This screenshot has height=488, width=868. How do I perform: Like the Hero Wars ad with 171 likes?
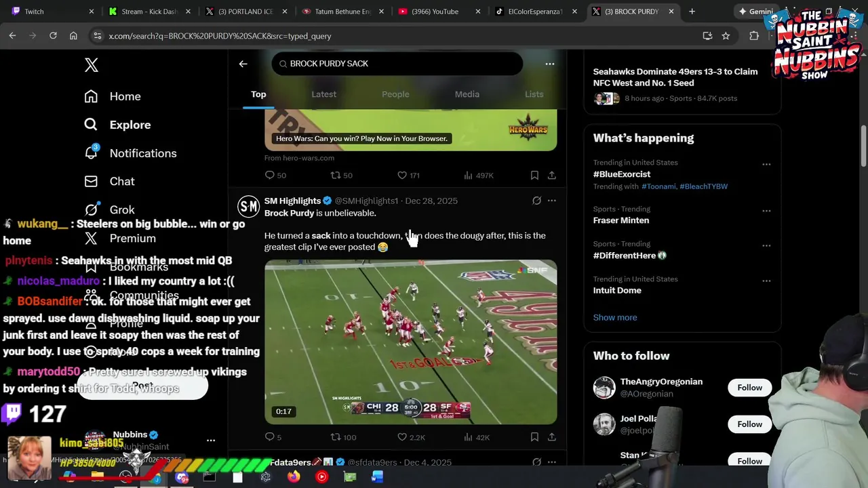tap(408, 175)
